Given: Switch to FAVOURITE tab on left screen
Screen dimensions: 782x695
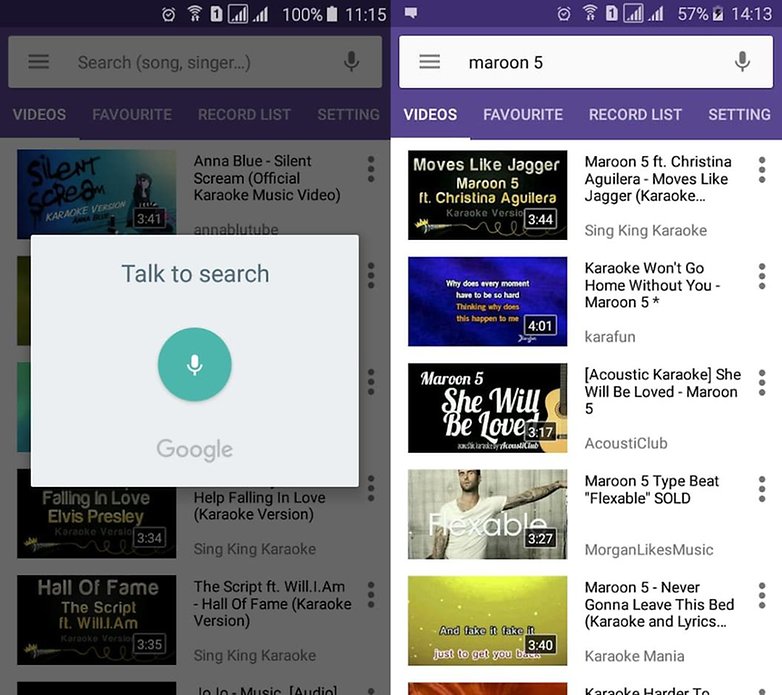Looking at the screenshot, I should coord(132,115).
